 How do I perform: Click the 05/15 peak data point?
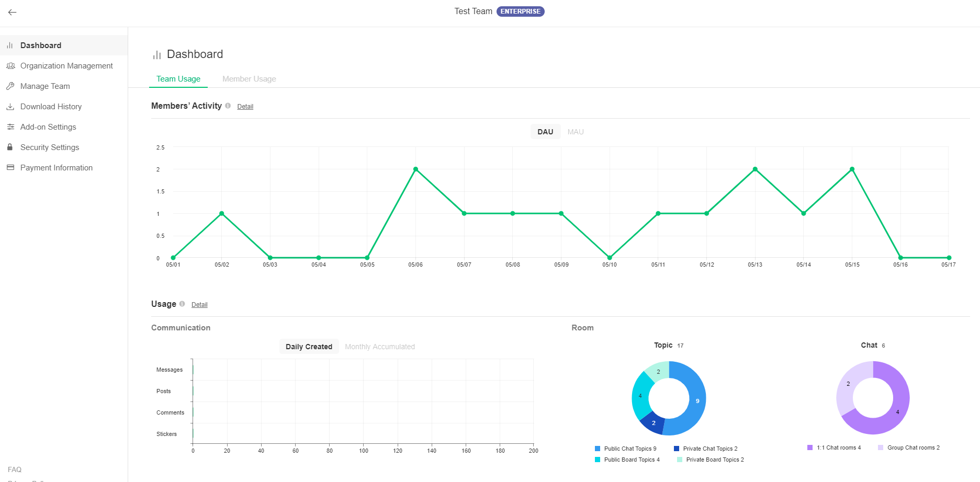click(852, 169)
